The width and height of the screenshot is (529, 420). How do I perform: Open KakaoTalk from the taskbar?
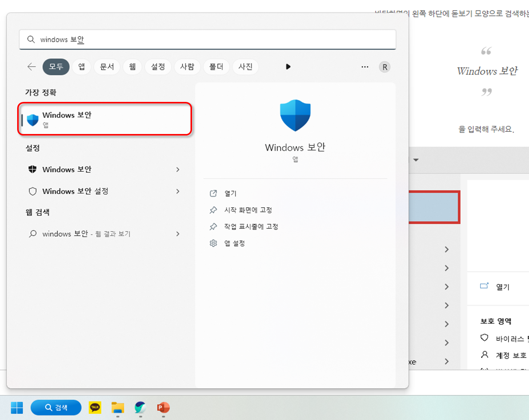(x=95, y=407)
